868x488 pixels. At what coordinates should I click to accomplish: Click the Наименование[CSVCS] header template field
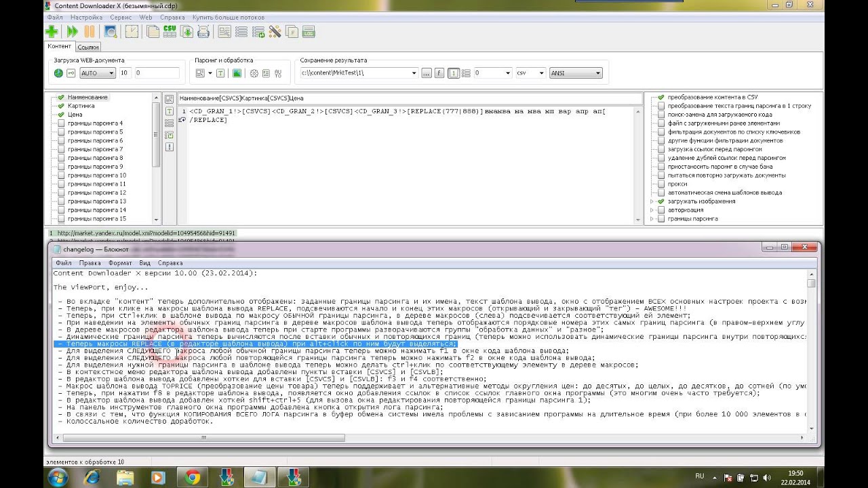[x=409, y=98]
